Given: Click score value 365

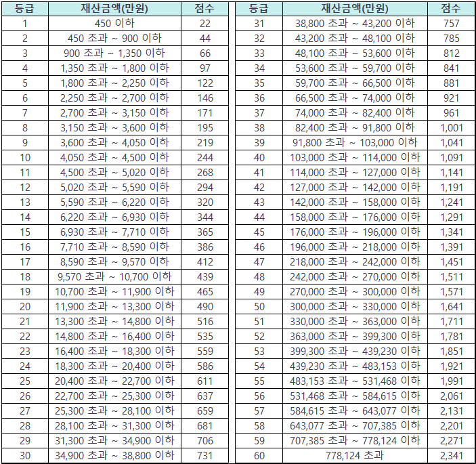Looking at the screenshot, I should 205,232.
